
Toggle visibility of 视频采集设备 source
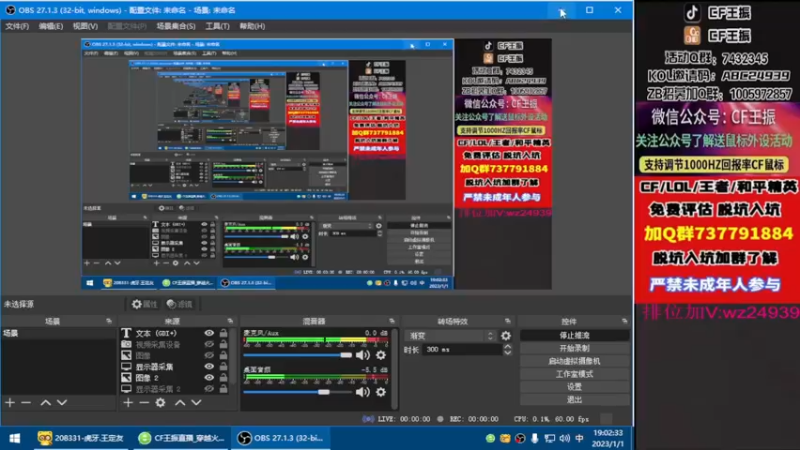209,344
